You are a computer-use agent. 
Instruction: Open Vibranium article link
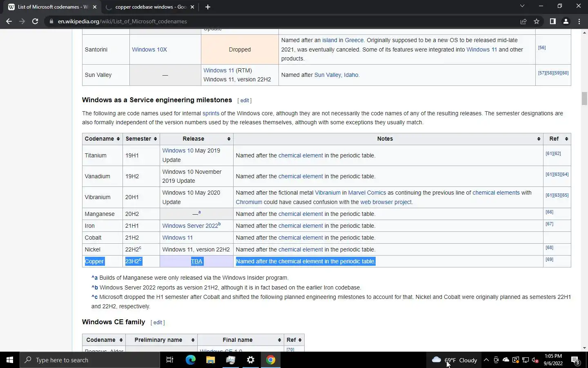[x=327, y=193]
